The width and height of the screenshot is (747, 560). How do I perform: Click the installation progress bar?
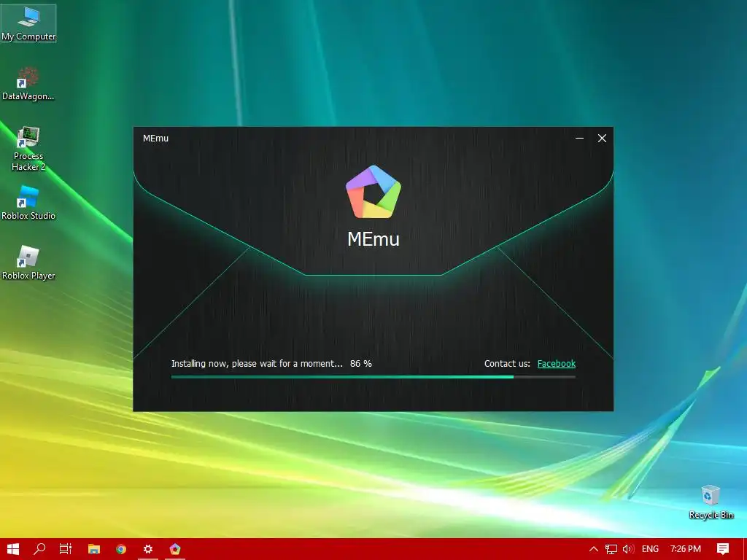pyautogui.click(x=373, y=377)
